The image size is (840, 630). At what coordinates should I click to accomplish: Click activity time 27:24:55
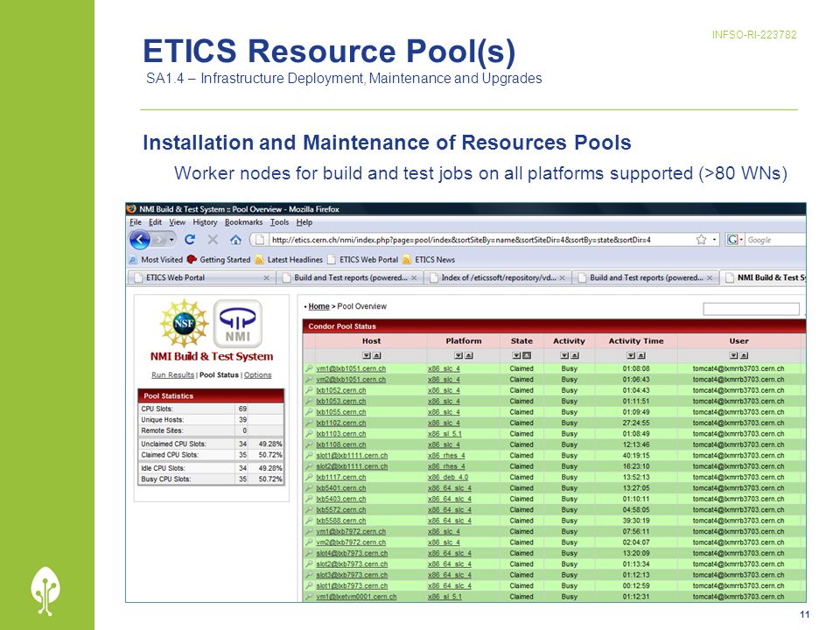[636, 423]
